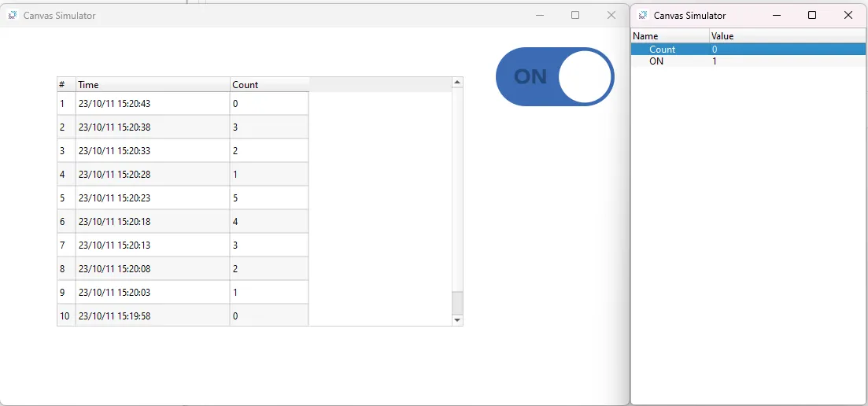Click the table's vertical scrollbar thumb
Screen dimensions: 868x406
coord(457,302)
